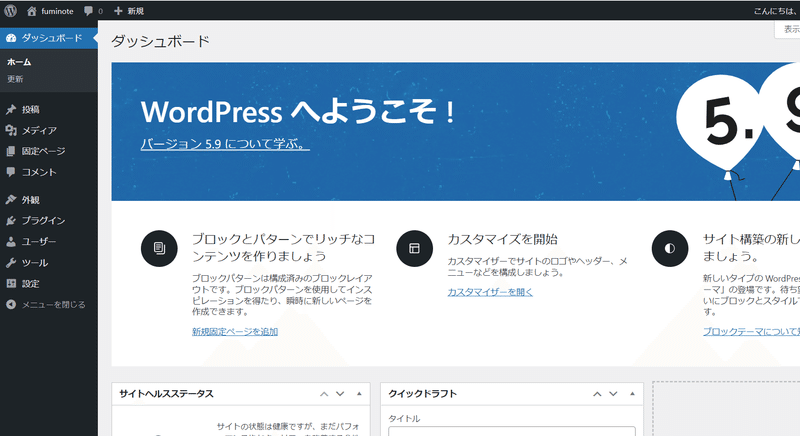Move サイトヘルスステータス panel down
This screenshot has height=436, width=800.
(340, 394)
